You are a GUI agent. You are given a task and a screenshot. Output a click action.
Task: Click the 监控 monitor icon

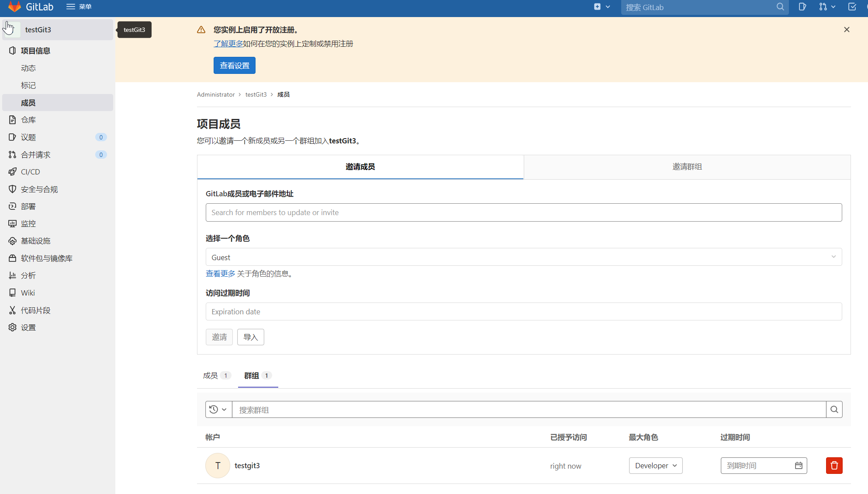pos(12,223)
